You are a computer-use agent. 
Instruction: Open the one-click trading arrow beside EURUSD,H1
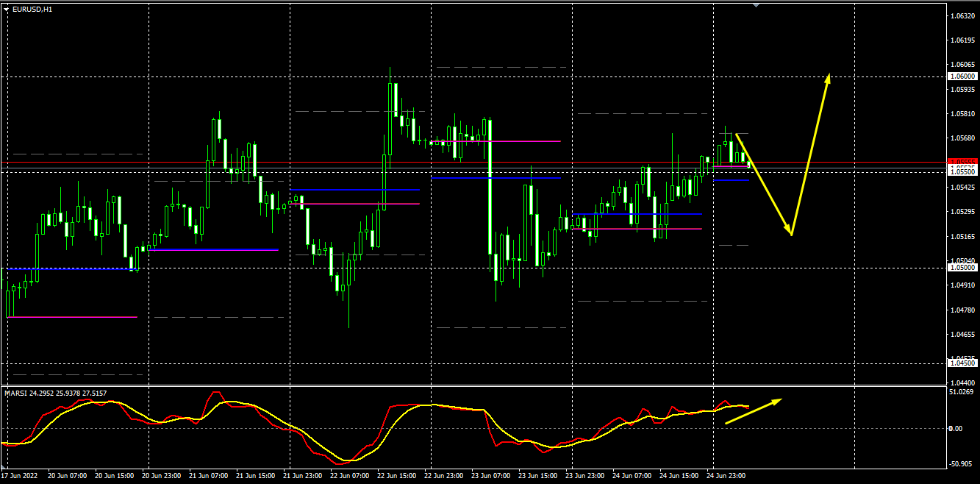[7, 9]
